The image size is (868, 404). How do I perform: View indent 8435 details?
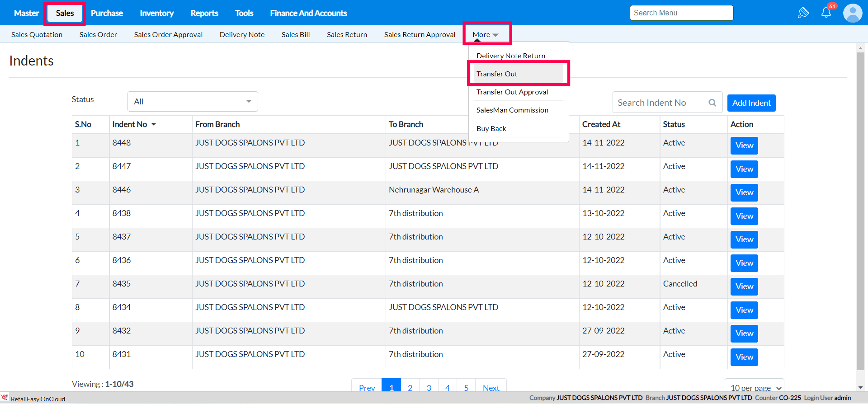coord(744,287)
